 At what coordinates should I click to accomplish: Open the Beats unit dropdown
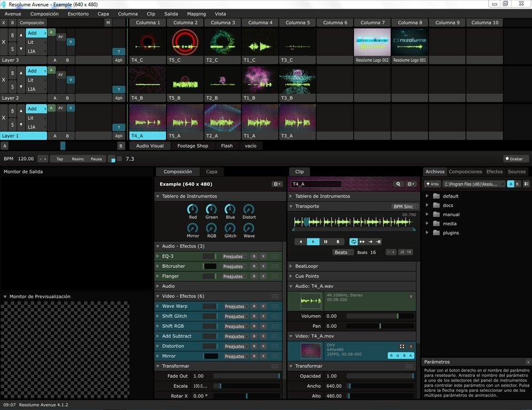point(343,252)
